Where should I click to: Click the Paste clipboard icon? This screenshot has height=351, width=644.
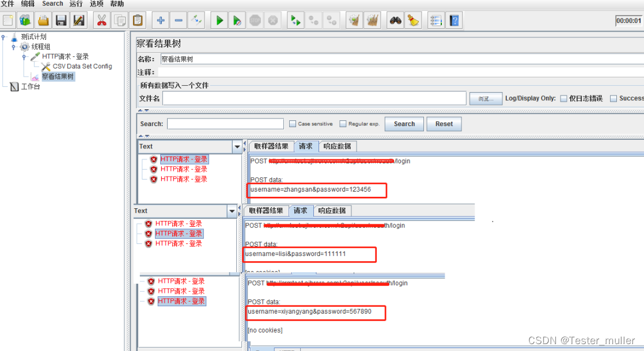[x=138, y=20]
